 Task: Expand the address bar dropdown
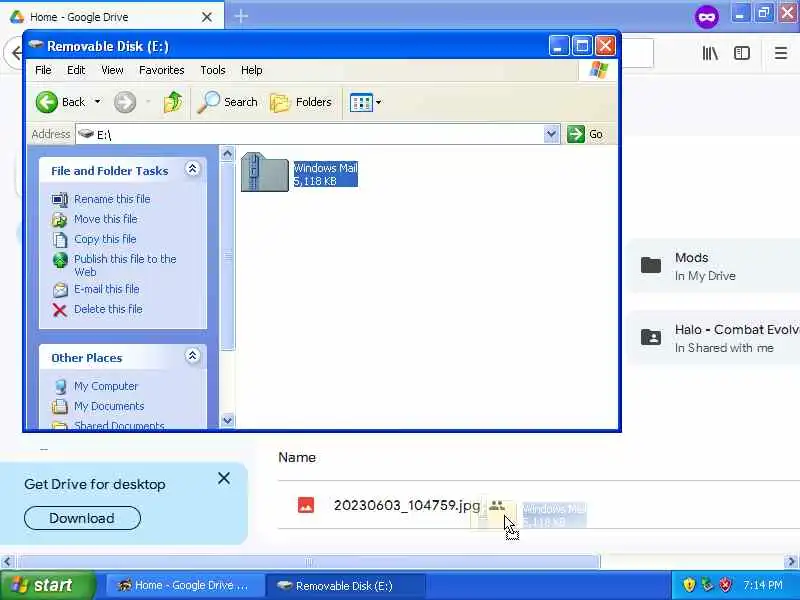(x=551, y=134)
